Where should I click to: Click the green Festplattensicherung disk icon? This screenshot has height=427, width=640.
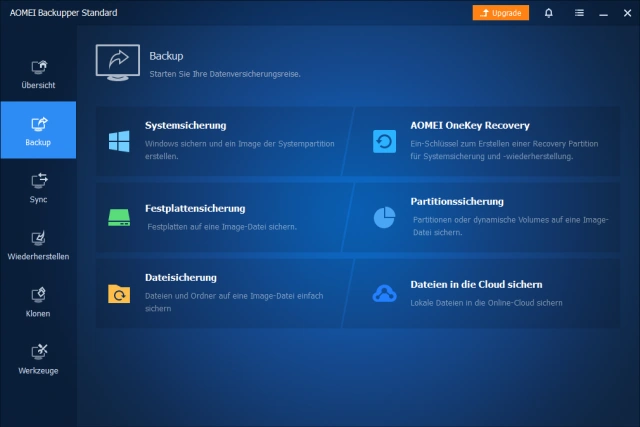tap(119, 217)
